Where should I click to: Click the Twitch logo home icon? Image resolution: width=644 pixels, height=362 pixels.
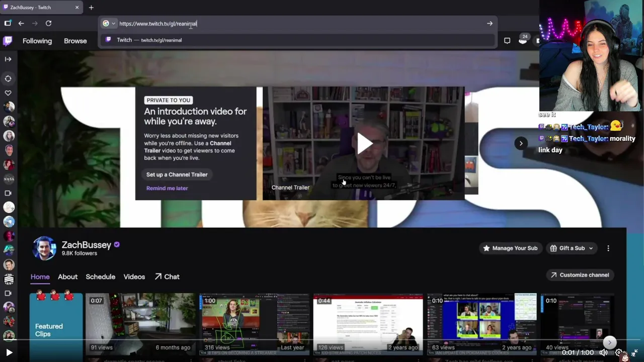[8, 41]
